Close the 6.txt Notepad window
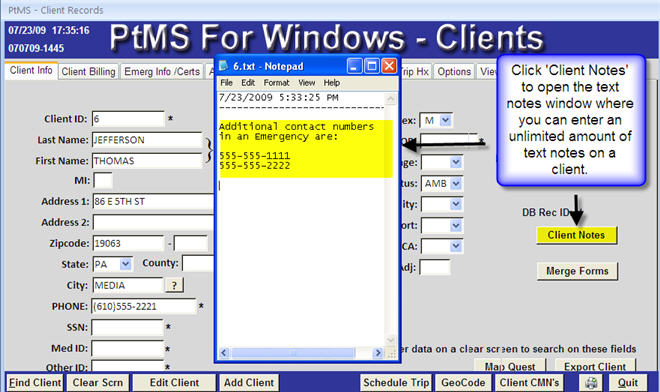The height and width of the screenshot is (392, 660). [x=389, y=66]
